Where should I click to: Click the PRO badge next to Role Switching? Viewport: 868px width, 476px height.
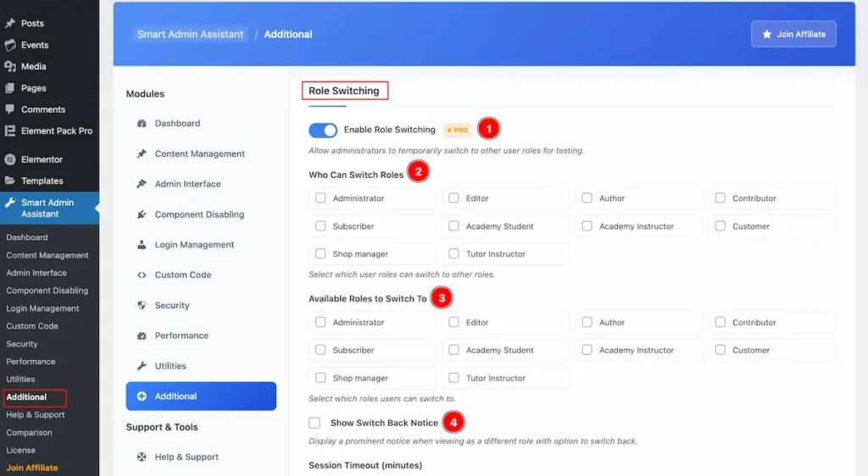point(457,130)
